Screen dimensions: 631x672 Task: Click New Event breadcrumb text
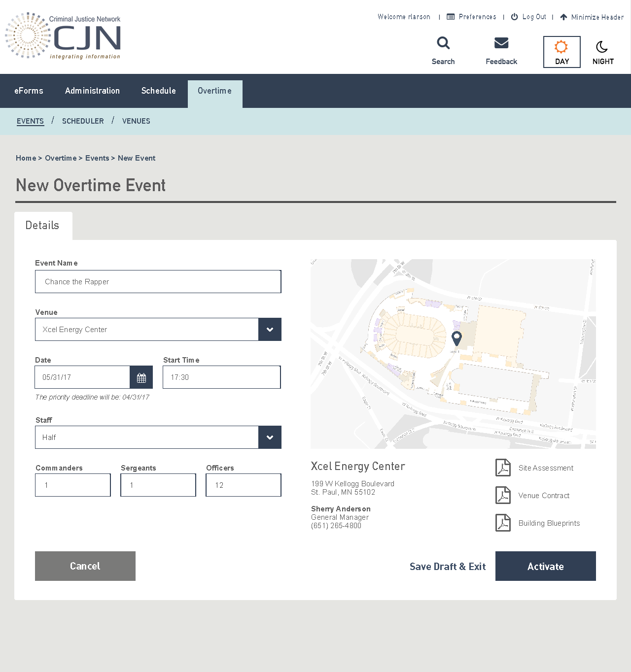137,158
